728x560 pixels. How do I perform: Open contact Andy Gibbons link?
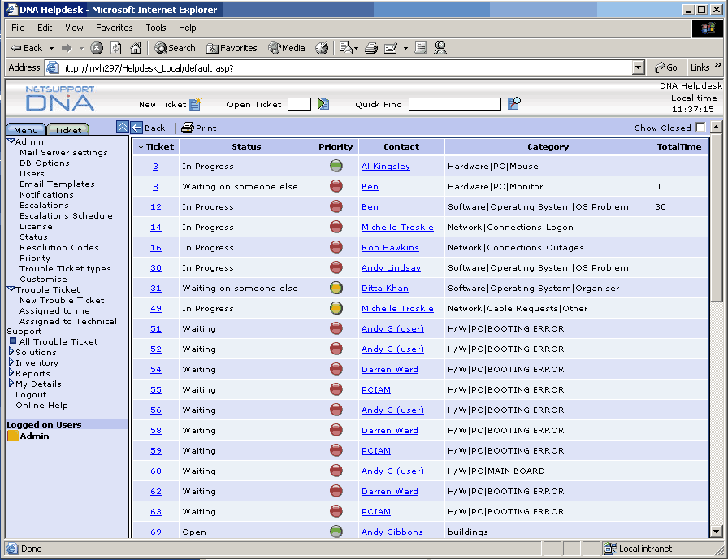click(392, 532)
